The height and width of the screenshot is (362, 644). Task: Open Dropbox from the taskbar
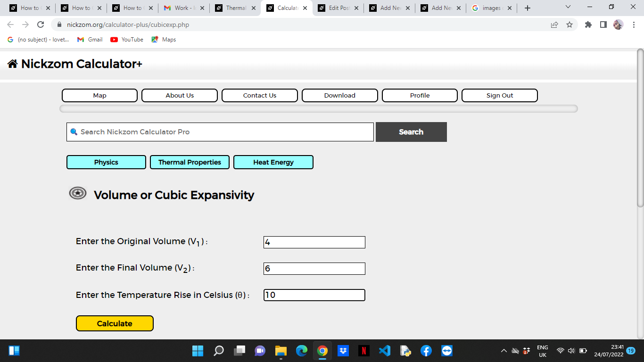coord(343,351)
